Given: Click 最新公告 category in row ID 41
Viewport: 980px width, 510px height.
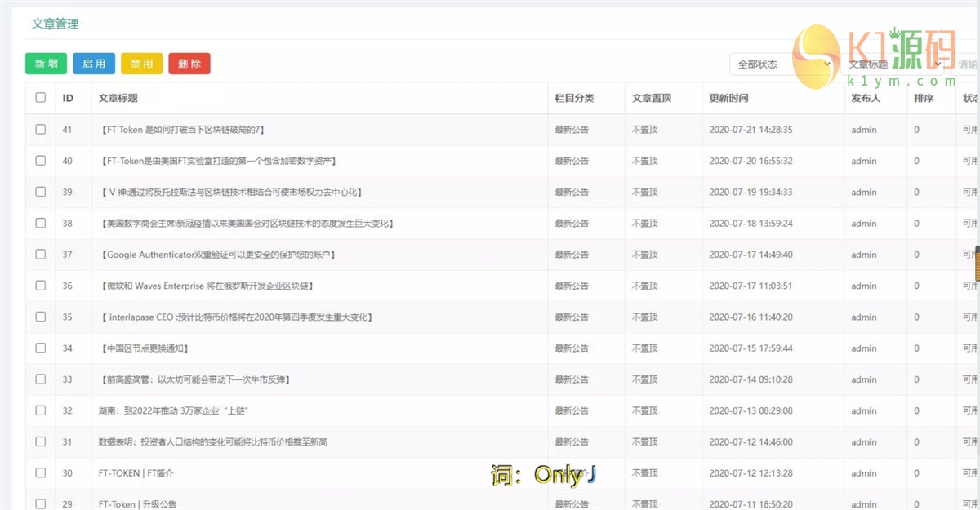Looking at the screenshot, I should click(x=572, y=130).
